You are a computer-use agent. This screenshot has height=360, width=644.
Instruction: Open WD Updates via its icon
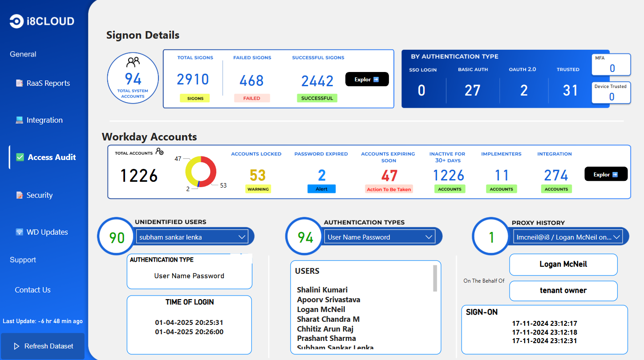pos(19,232)
